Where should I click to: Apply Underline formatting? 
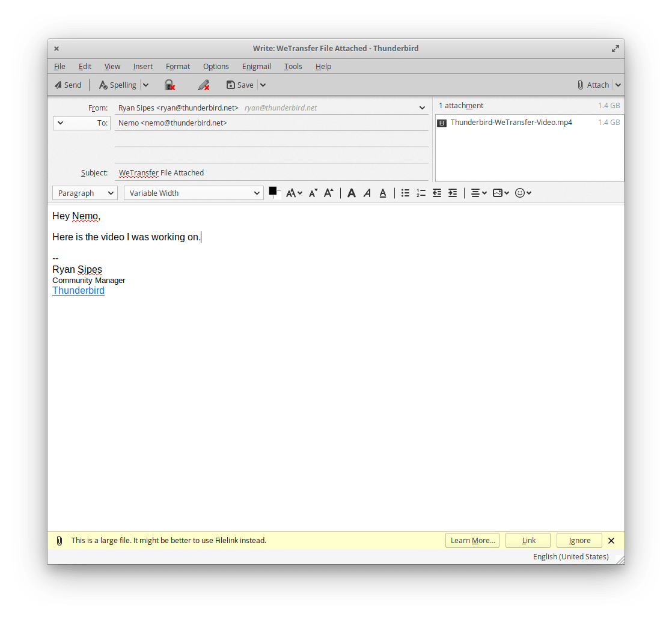pos(383,193)
